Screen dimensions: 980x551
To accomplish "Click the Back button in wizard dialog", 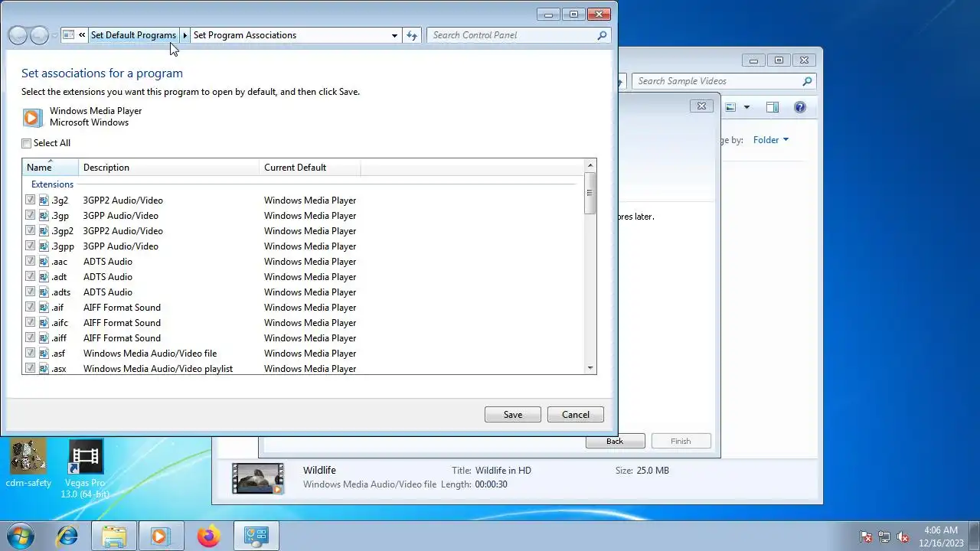I will point(615,441).
